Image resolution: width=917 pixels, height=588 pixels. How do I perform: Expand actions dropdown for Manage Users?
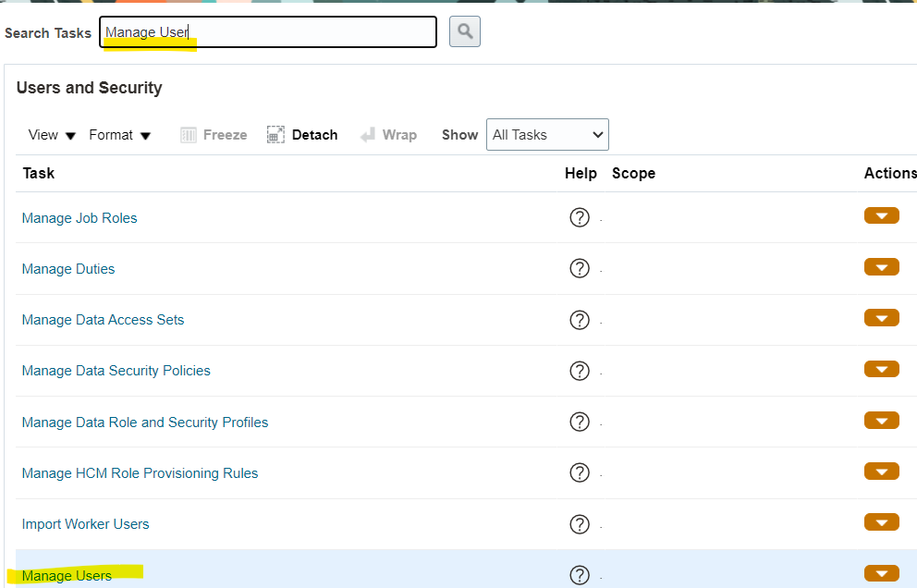point(881,574)
